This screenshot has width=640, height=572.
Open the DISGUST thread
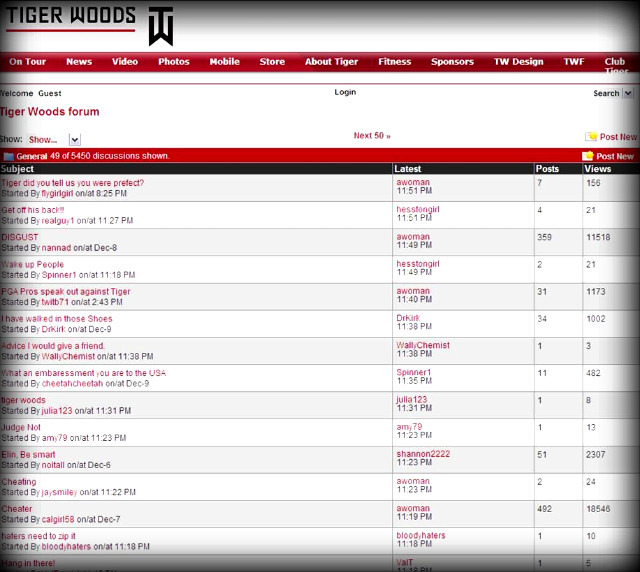[20, 237]
